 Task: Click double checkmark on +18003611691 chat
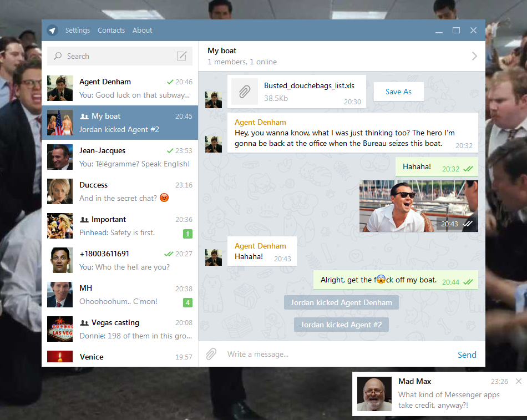click(x=169, y=254)
